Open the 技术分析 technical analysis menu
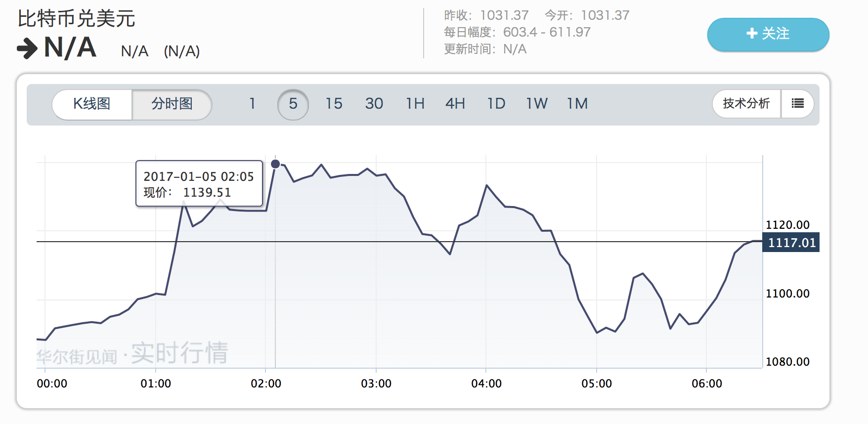 coord(746,104)
